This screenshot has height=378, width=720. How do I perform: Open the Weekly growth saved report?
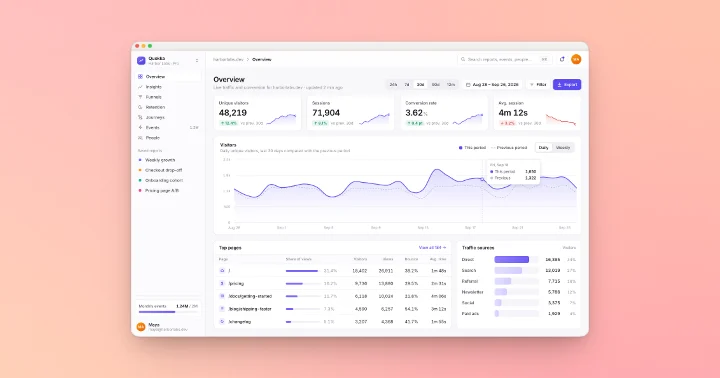[169, 160]
